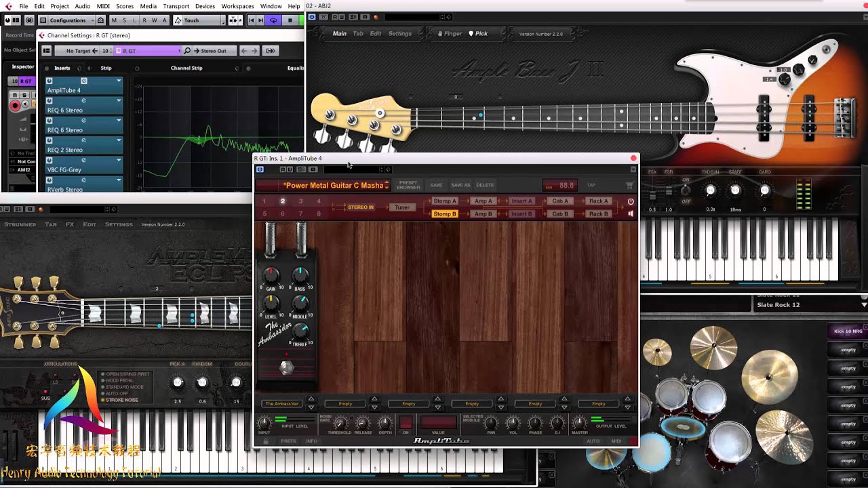The width and height of the screenshot is (868, 488).
Task: Open the Configurations dropdown in Cubase toolbar
Action: click(71, 20)
